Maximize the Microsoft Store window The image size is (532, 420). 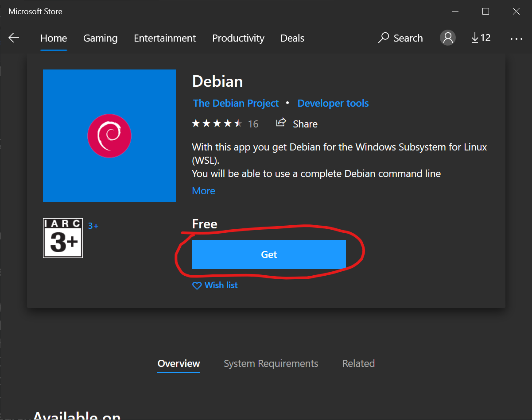point(486,12)
